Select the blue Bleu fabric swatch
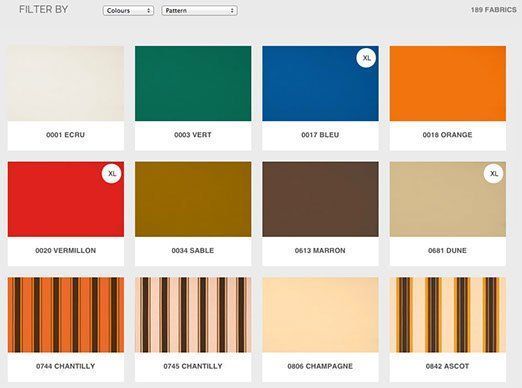This screenshot has width=522, height=388. 320,83
